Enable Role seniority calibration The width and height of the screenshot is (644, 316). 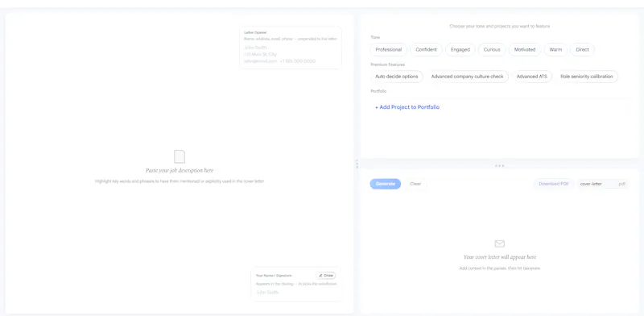[x=587, y=77]
